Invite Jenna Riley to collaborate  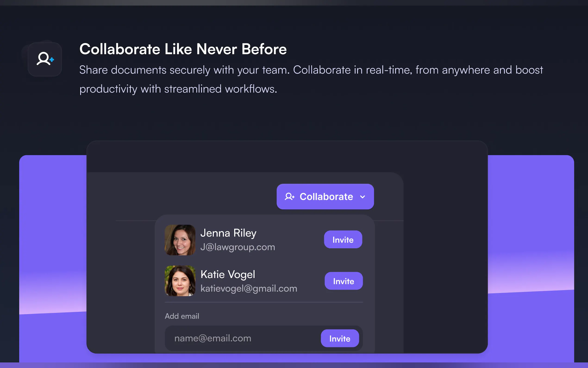343,240
